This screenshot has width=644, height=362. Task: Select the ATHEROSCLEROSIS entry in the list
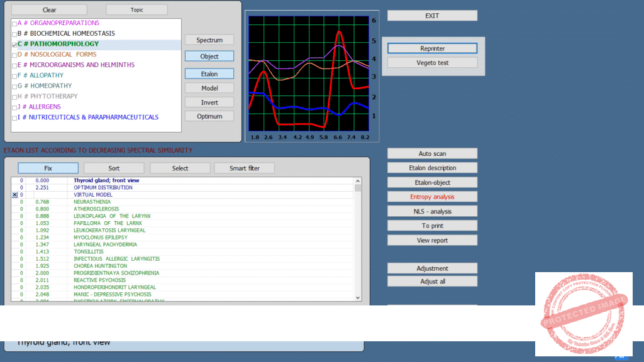(96, 209)
